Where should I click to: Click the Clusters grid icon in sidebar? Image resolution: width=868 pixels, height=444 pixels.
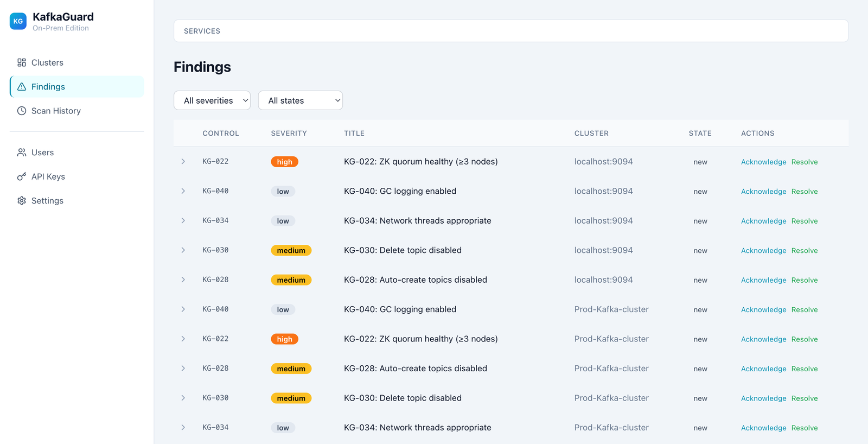22,62
